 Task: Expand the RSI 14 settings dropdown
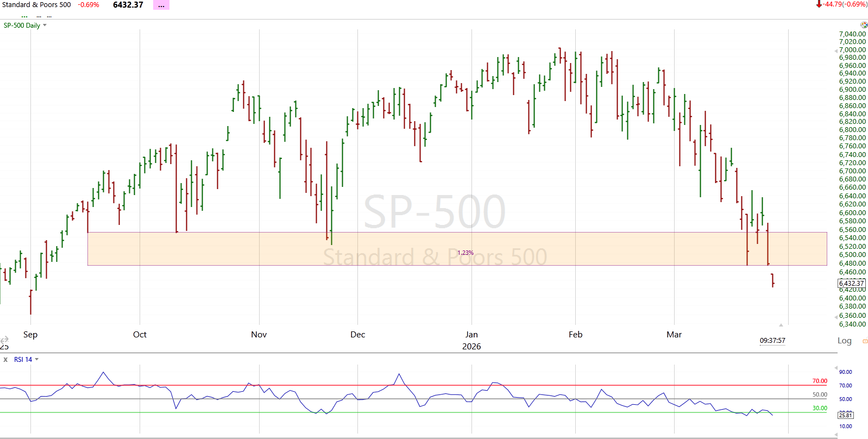(37, 360)
